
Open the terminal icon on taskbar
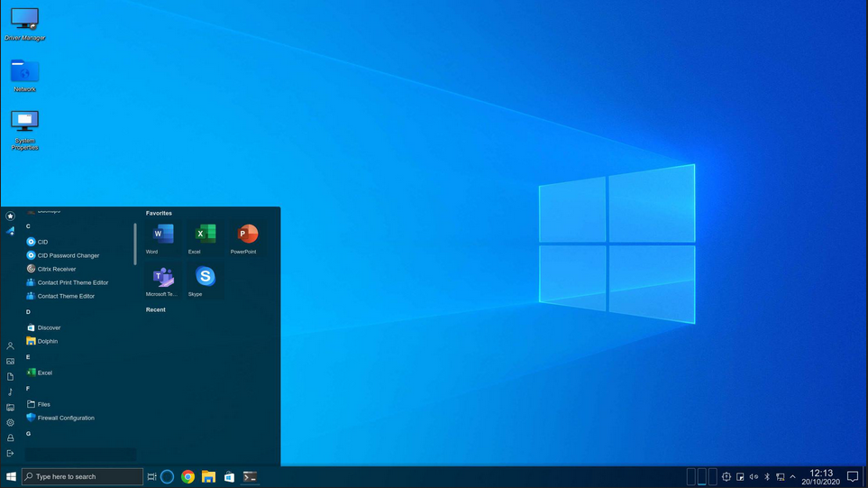(x=250, y=476)
